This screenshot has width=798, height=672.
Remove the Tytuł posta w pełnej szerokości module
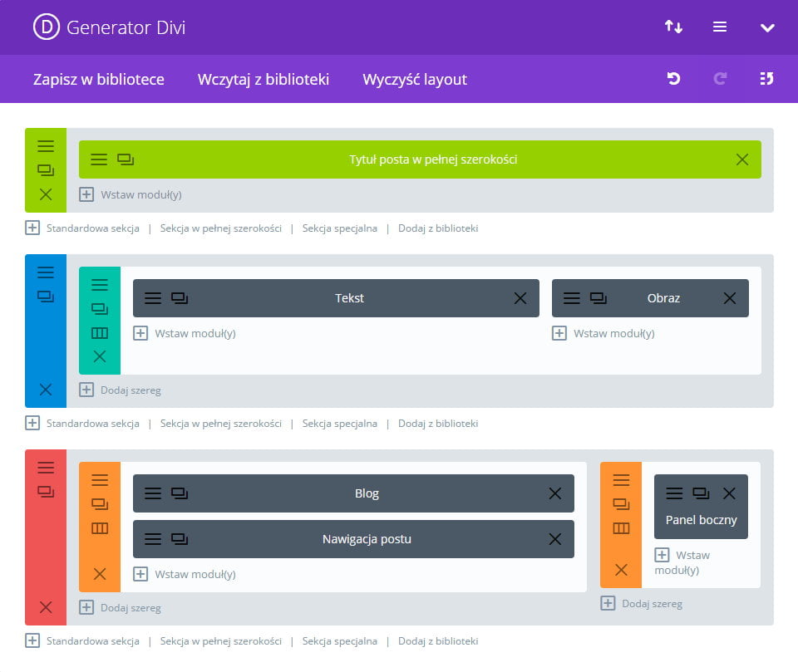pyautogui.click(x=742, y=159)
